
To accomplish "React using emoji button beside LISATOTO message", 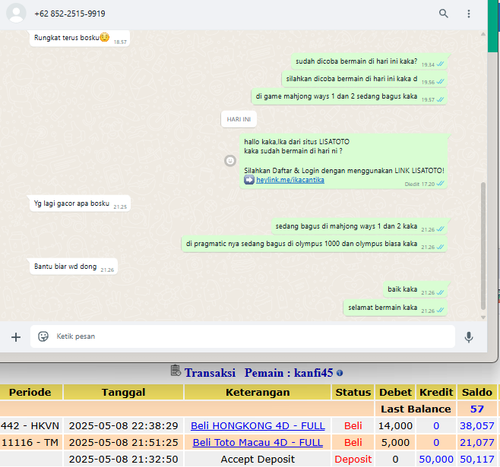I will click(x=230, y=161).
